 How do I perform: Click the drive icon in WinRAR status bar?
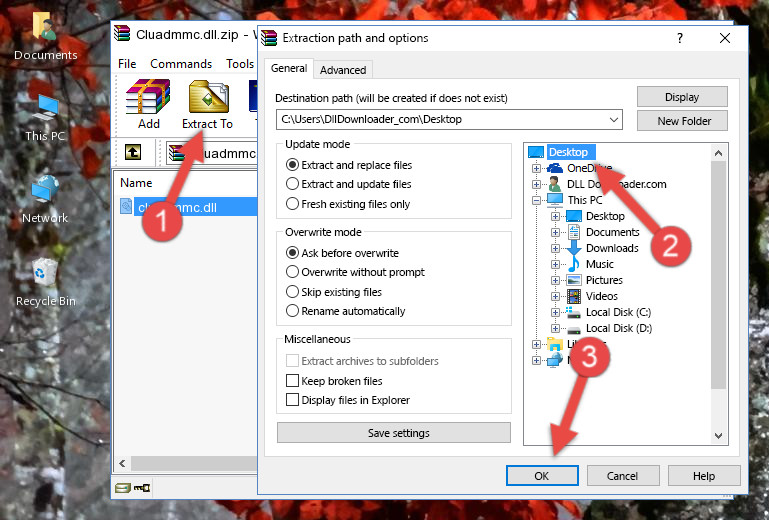123,488
